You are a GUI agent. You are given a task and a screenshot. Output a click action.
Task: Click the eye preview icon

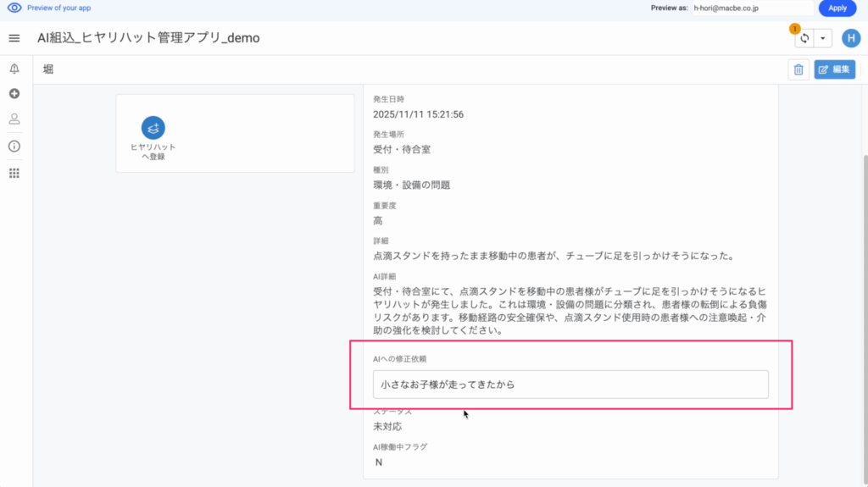[14, 8]
